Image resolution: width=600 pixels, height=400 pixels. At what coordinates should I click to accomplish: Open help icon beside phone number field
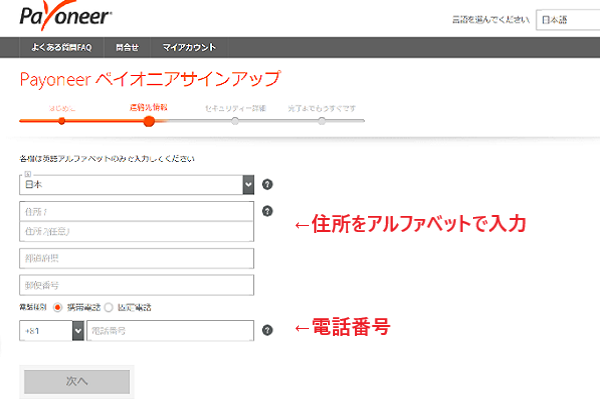click(267, 330)
